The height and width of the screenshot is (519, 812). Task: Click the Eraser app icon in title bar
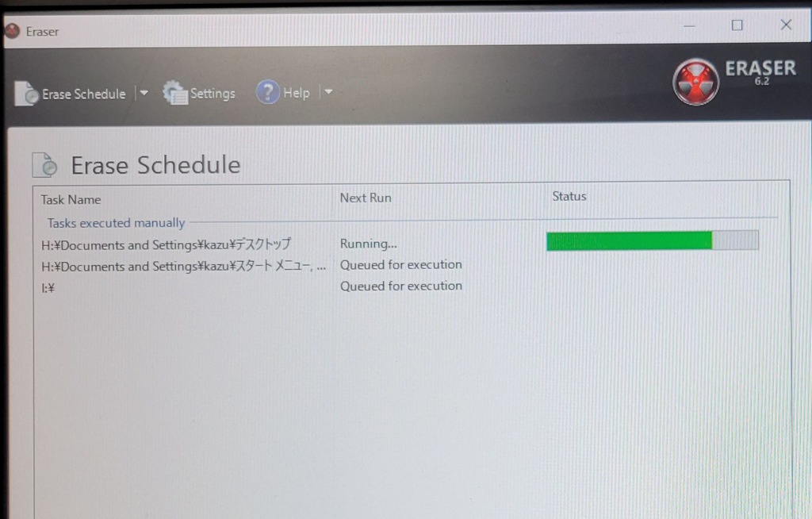(x=12, y=32)
